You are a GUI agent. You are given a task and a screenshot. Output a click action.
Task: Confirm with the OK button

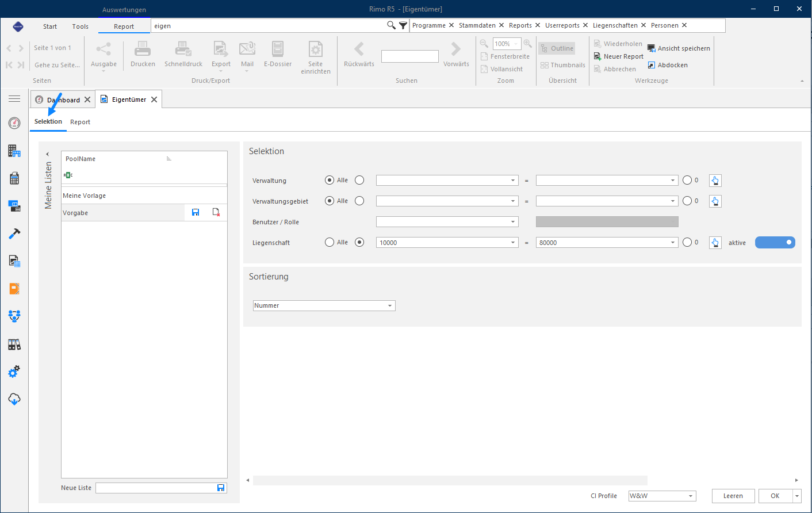tap(775, 496)
